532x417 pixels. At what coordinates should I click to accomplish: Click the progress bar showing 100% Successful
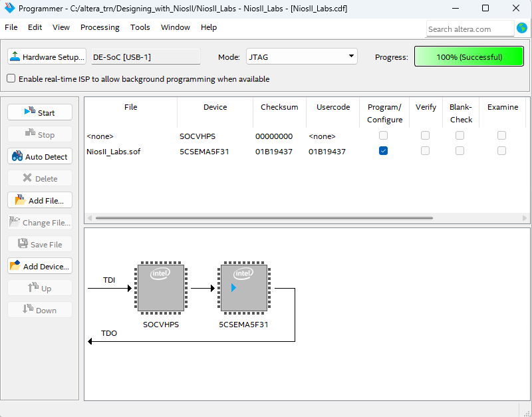(x=469, y=57)
